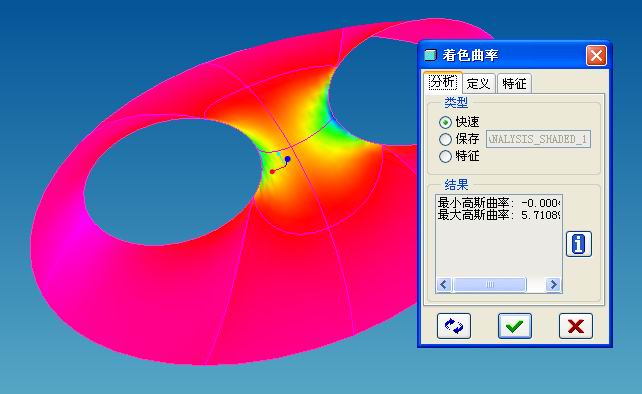Click the results scrollbar right arrow
Image resolution: width=642 pixels, height=394 pixels.
click(x=554, y=284)
